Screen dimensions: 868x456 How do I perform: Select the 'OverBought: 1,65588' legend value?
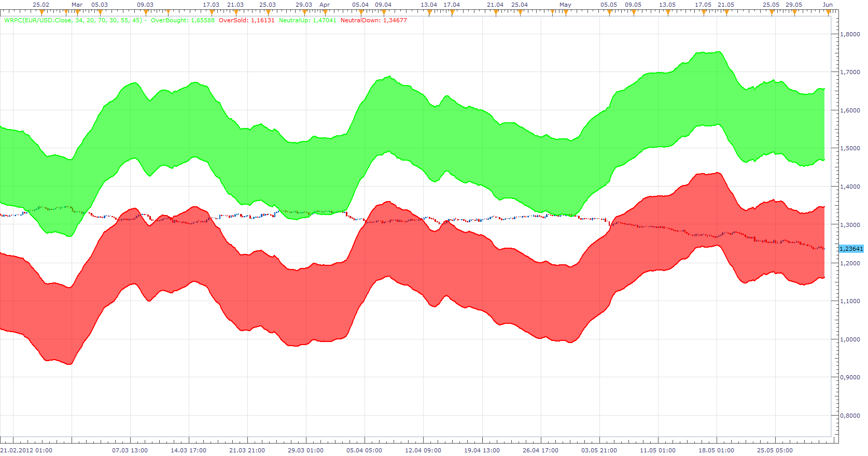click(183, 21)
